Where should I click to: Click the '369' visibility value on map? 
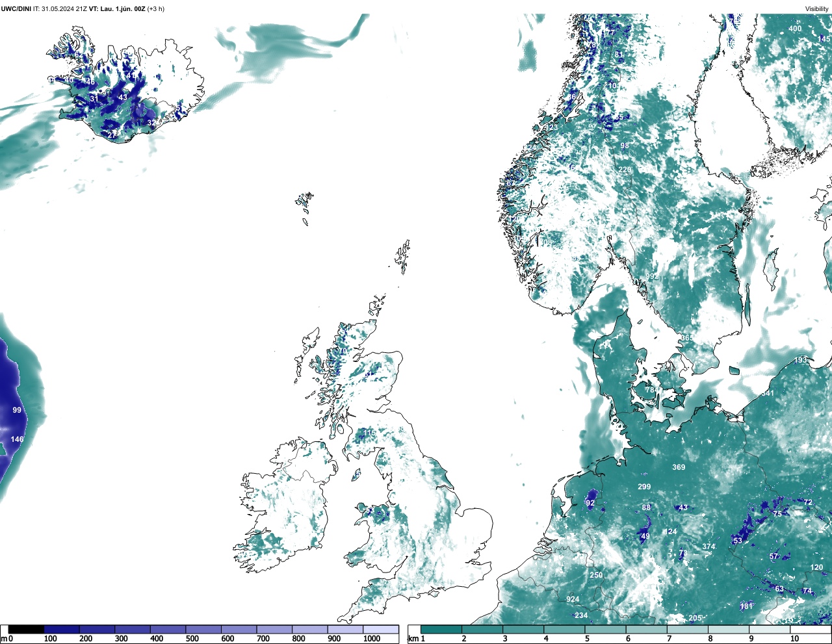coord(679,467)
